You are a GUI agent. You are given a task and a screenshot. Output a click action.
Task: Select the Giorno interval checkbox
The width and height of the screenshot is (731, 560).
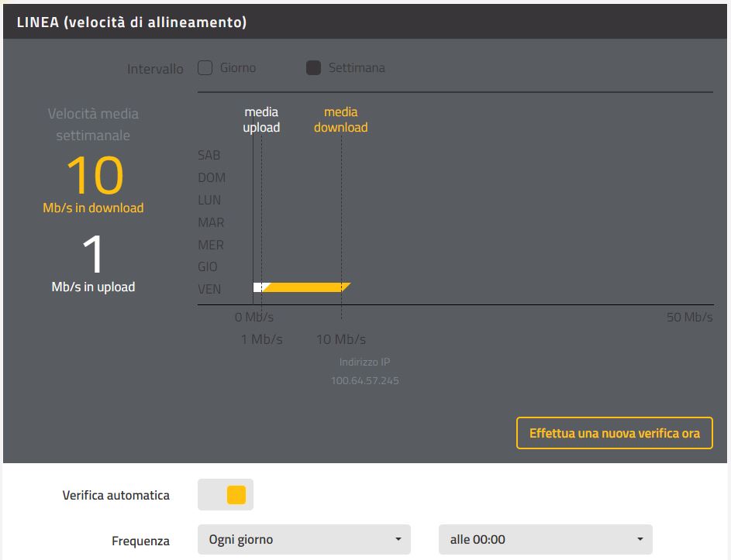tap(205, 68)
